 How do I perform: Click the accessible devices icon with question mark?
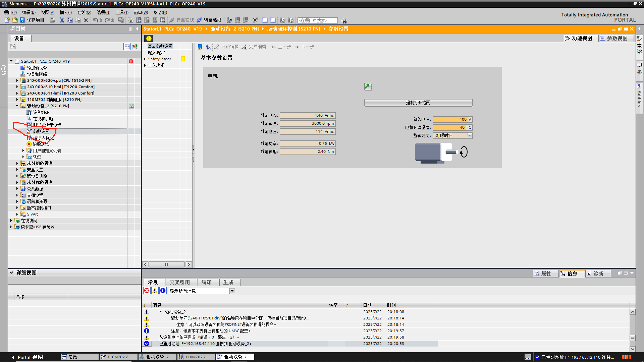229,20
